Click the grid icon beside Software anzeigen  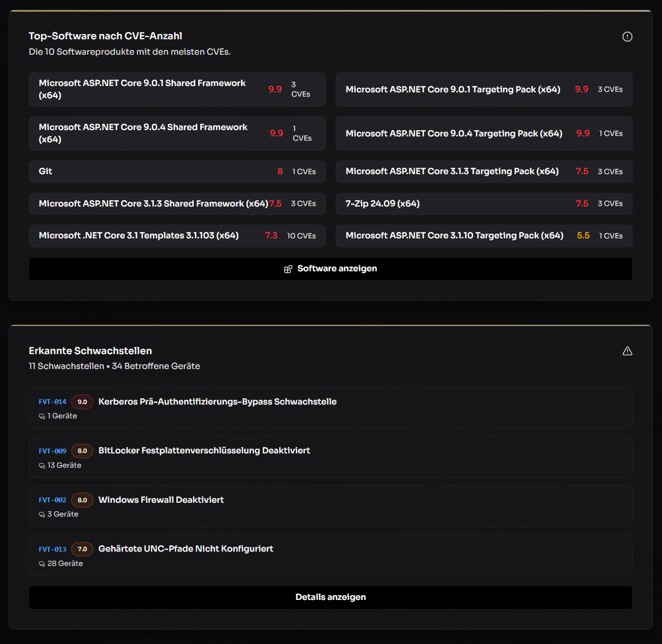tap(288, 269)
